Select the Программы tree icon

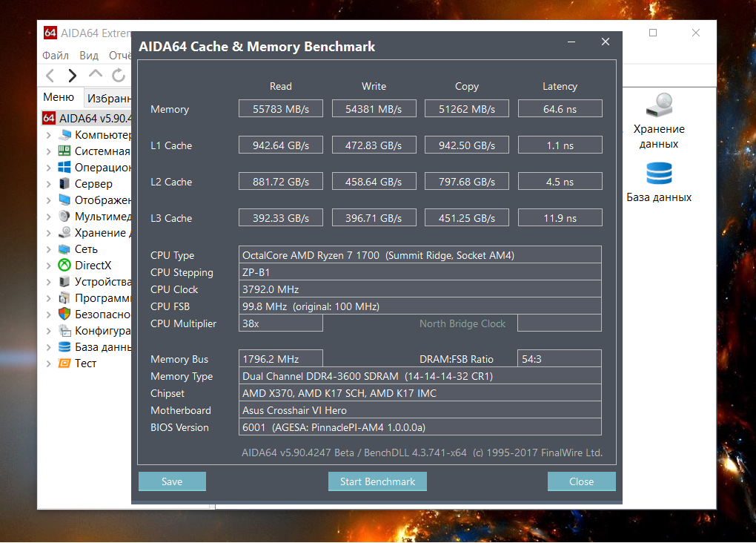[64, 297]
